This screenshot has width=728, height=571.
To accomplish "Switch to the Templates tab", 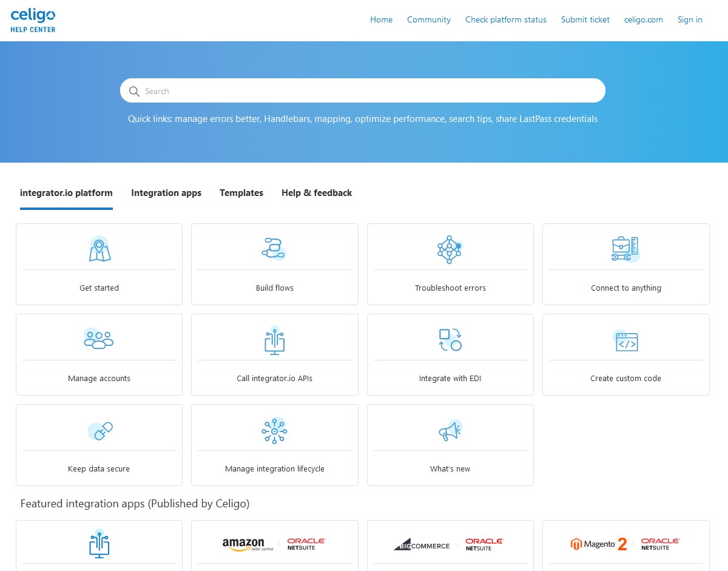I will pyautogui.click(x=241, y=193).
